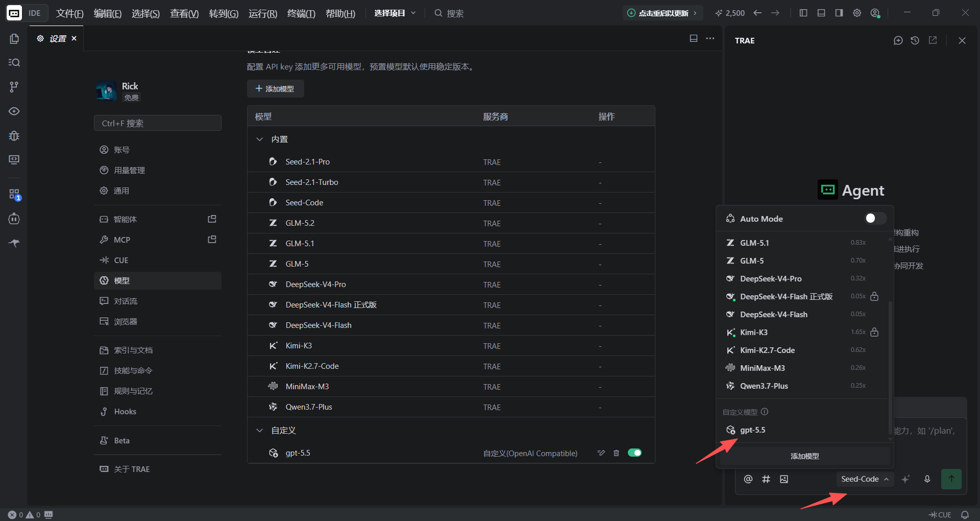Delete the gpt-5.5 custom model

616,453
